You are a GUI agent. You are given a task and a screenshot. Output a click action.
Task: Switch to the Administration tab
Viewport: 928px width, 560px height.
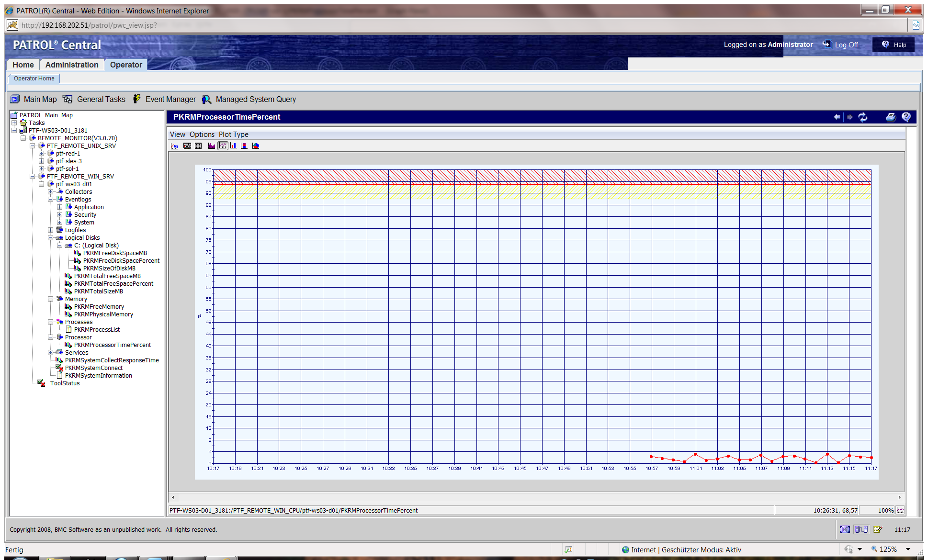72,65
